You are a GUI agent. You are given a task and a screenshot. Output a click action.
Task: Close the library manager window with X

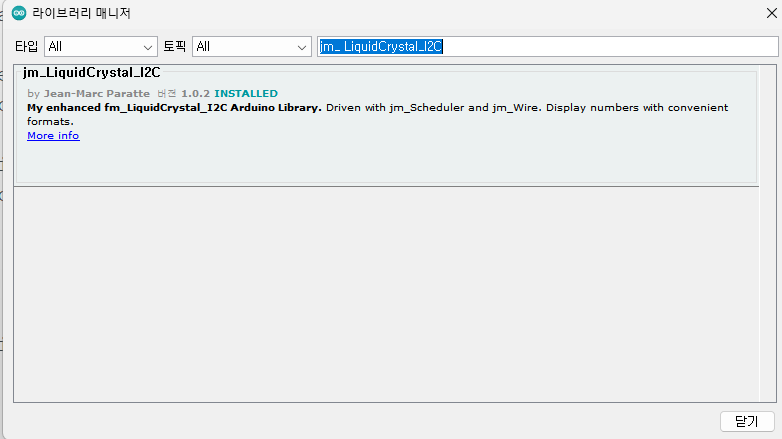tap(772, 13)
